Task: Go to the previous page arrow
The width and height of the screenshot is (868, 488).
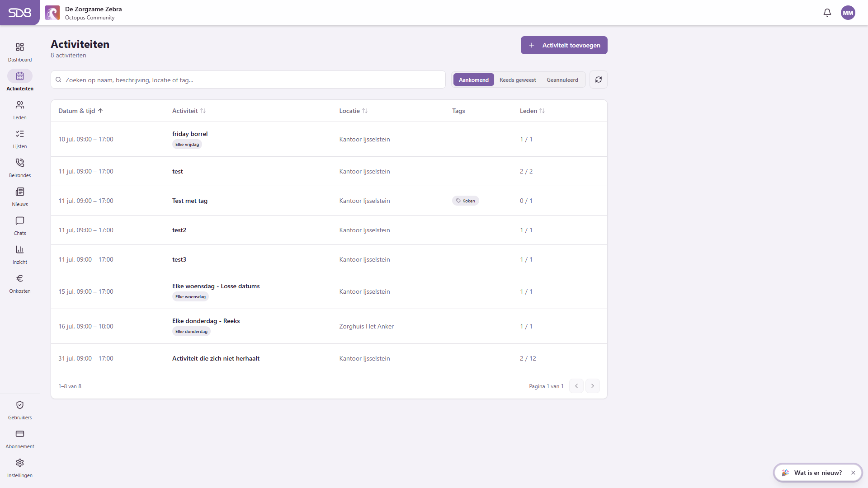Action: tap(576, 386)
